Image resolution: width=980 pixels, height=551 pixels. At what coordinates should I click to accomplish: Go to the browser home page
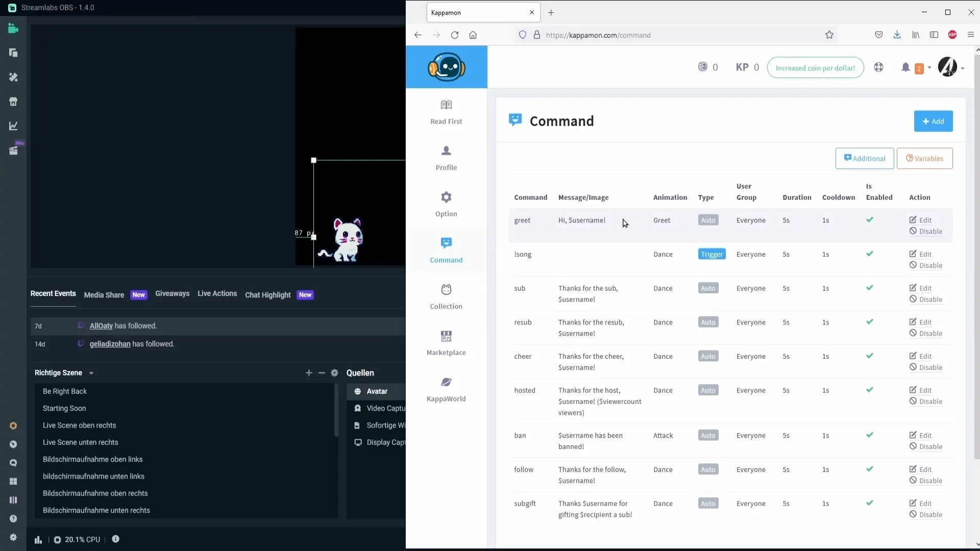(473, 35)
